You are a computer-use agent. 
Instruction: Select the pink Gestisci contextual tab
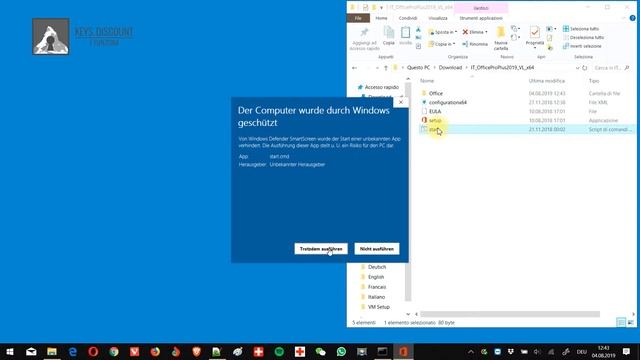pyautogui.click(x=481, y=8)
